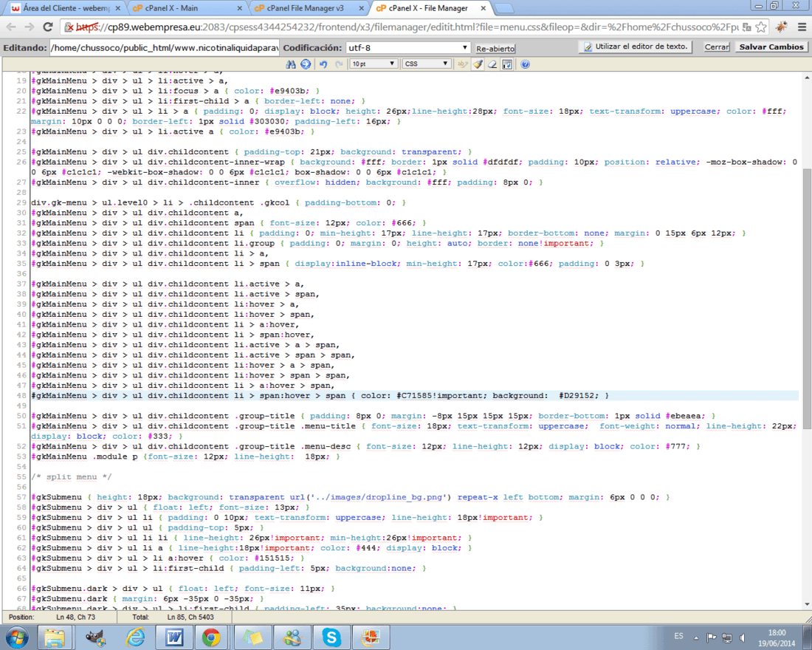Image resolution: width=812 pixels, height=650 pixels.
Task: Open the utf-8 encoding dropdown
Action: pyautogui.click(x=408, y=48)
